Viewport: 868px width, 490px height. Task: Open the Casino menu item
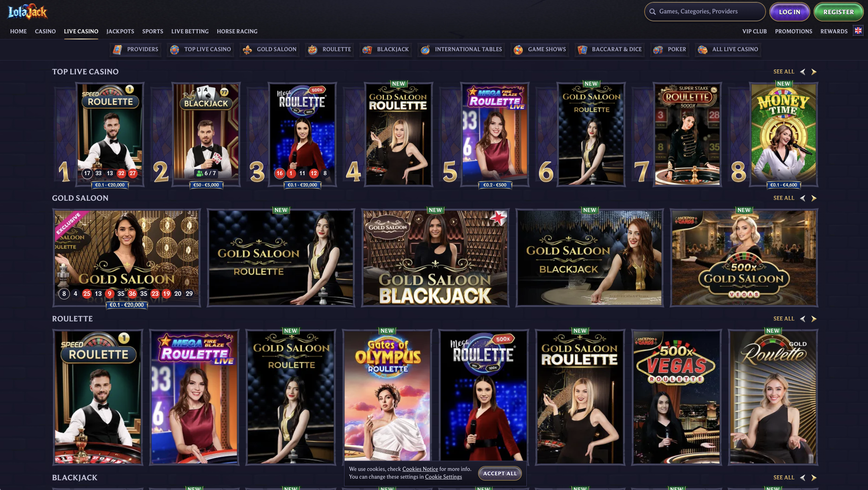pos(45,31)
